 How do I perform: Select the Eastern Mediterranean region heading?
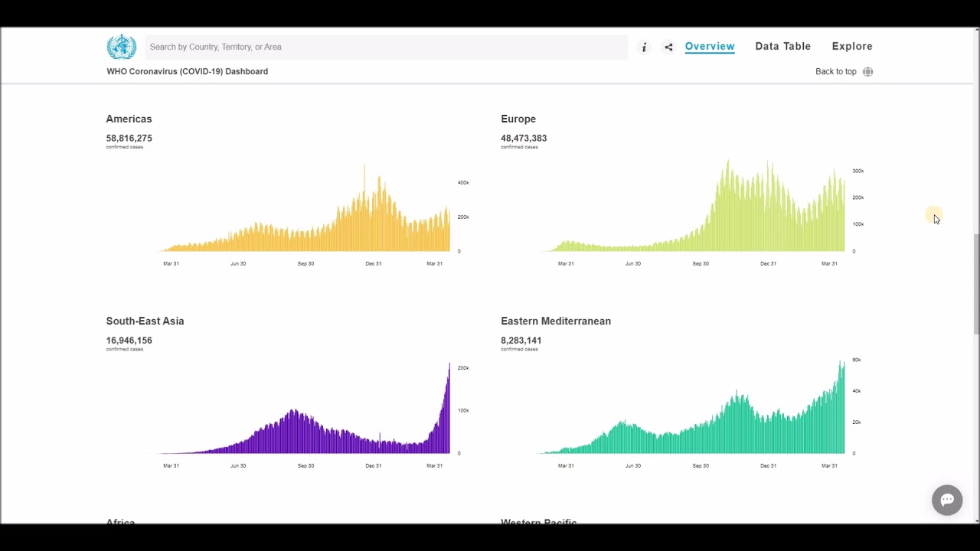(556, 321)
